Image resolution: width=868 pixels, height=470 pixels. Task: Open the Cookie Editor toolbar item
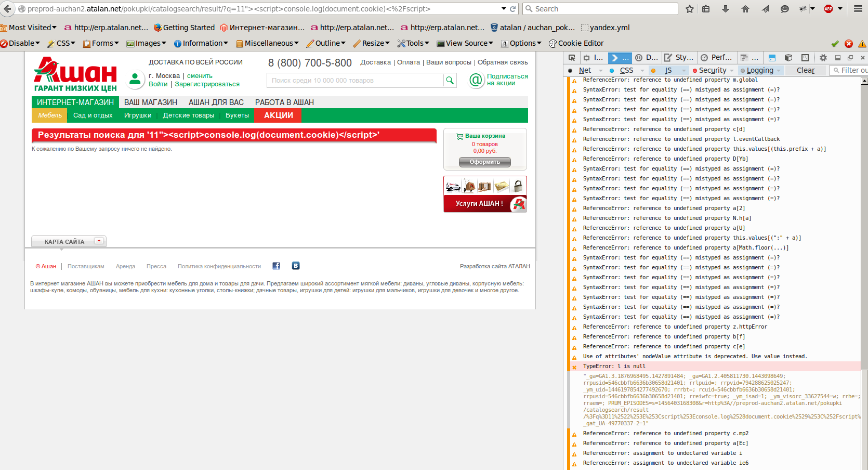click(576, 43)
